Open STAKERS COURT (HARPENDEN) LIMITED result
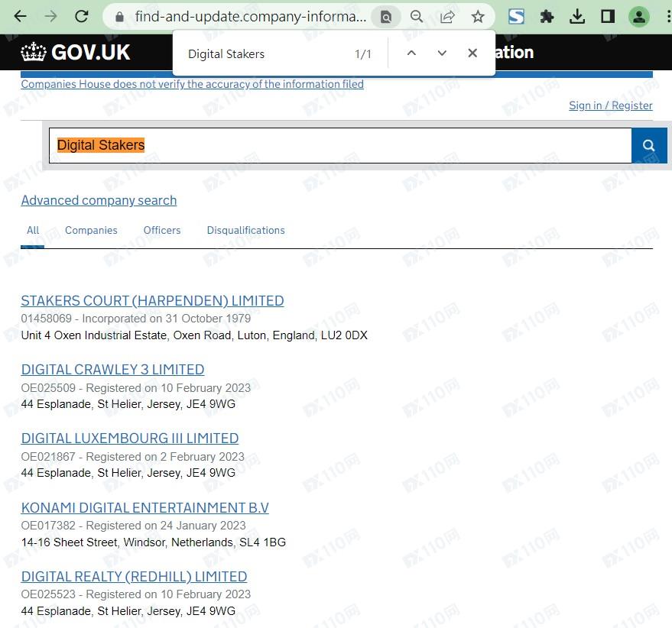Image resolution: width=672 pixels, height=628 pixels. point(152,300)
